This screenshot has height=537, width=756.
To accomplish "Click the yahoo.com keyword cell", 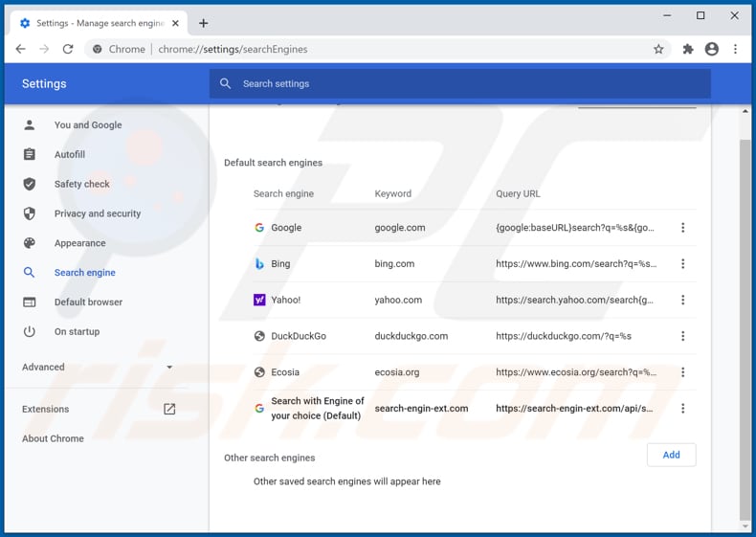I will pyautogui.click(x=398, y=300).
